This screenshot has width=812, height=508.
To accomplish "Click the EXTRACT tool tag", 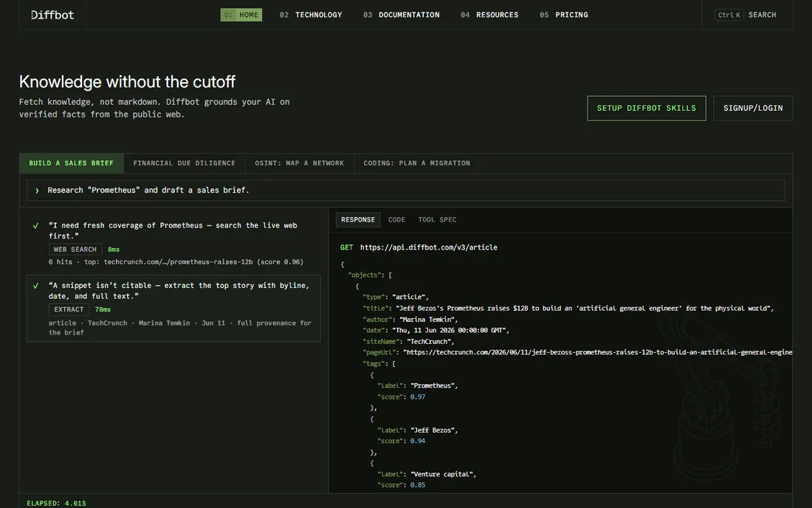I will (x=69, y=309).
